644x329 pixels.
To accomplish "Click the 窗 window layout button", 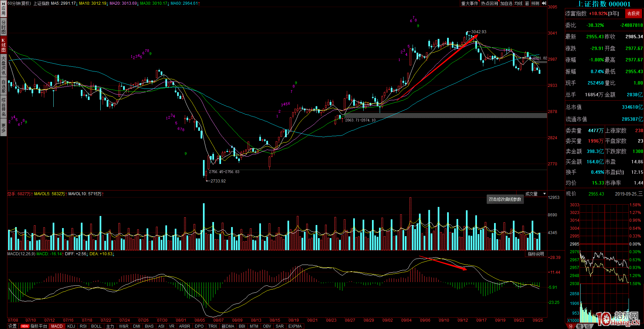I will pyautogui.click(x=527, y=3).
